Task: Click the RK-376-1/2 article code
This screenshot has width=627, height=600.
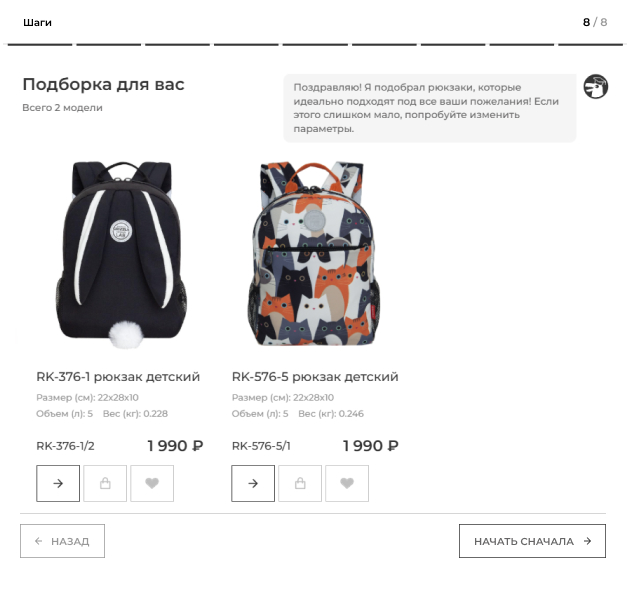Action: [65, 446]
